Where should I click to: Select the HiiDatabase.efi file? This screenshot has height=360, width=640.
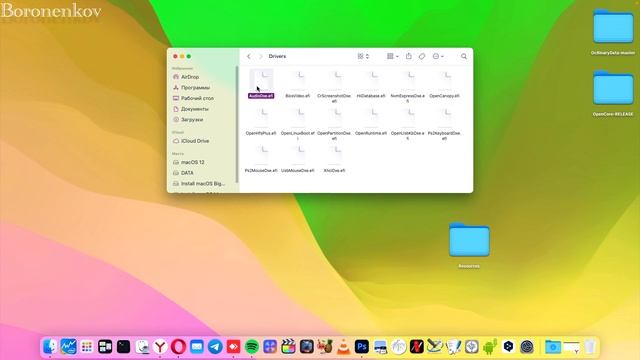(x=371, y=84)
